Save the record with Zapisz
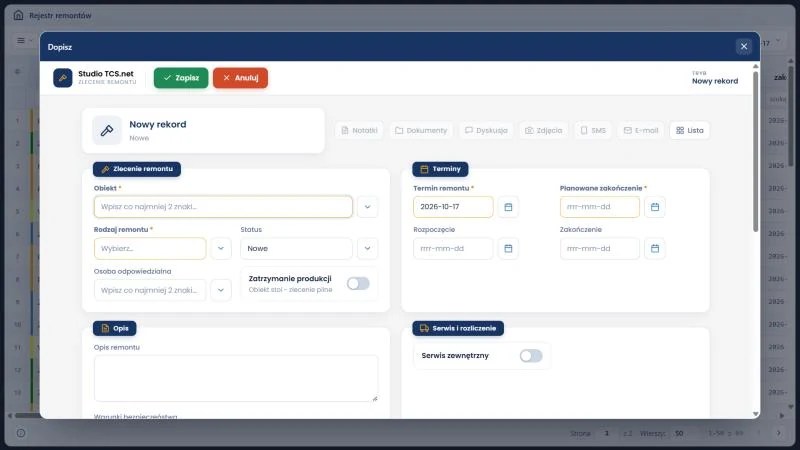This screenshot has width=800, height=450. pyautogui.click(x=181, y=78)
